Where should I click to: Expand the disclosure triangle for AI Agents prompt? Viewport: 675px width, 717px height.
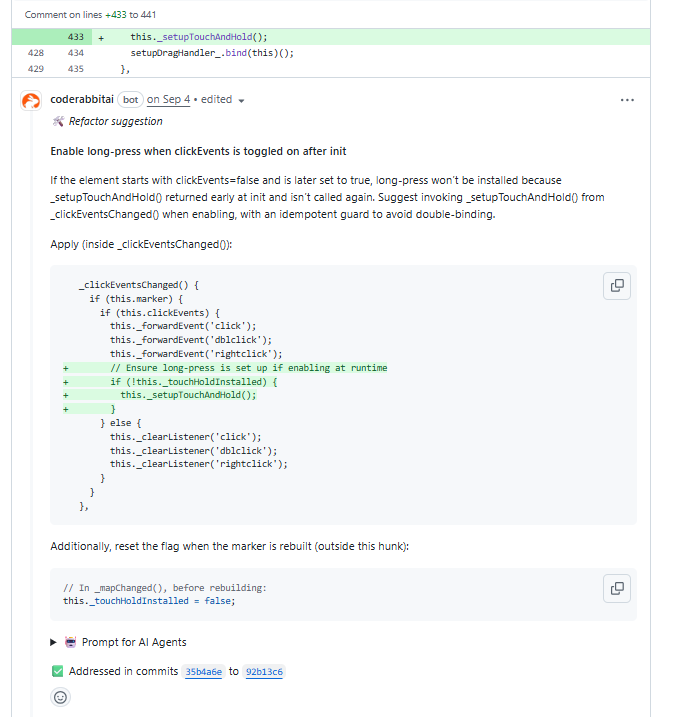point(54,642)
